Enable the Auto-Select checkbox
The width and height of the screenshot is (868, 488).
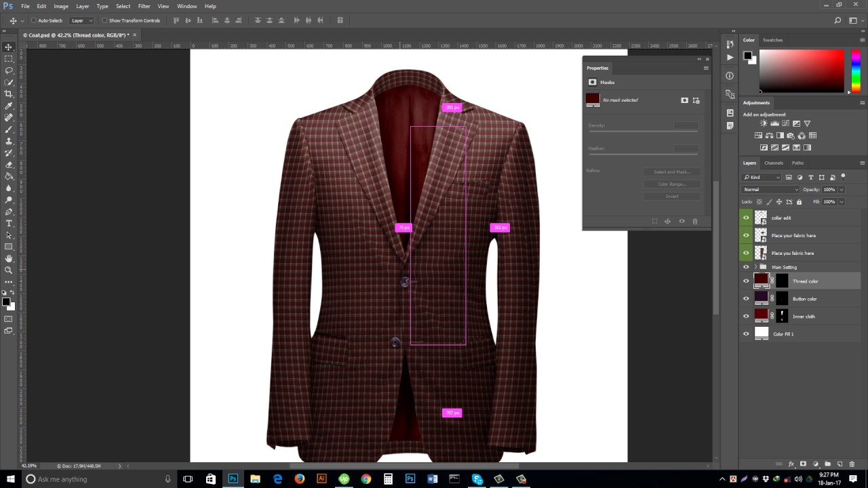tap(33, 21)
